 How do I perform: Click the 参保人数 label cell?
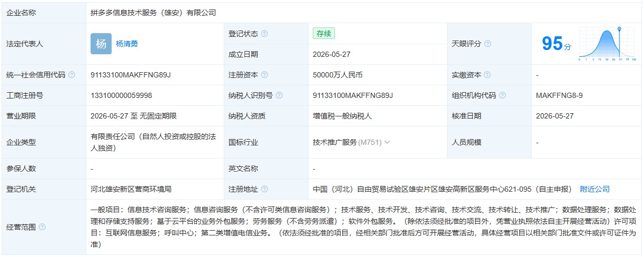pyautogui.click(x=44, y=169)
